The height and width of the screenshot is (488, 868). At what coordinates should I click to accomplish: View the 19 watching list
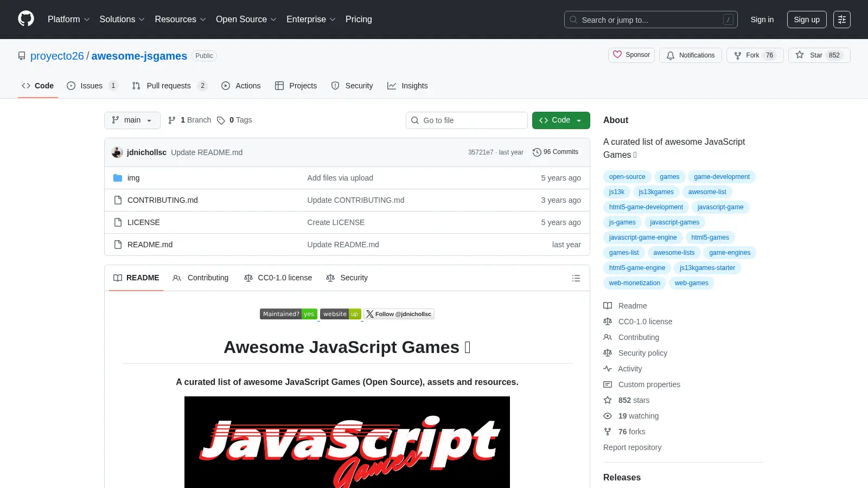click(x=631, y=416)
